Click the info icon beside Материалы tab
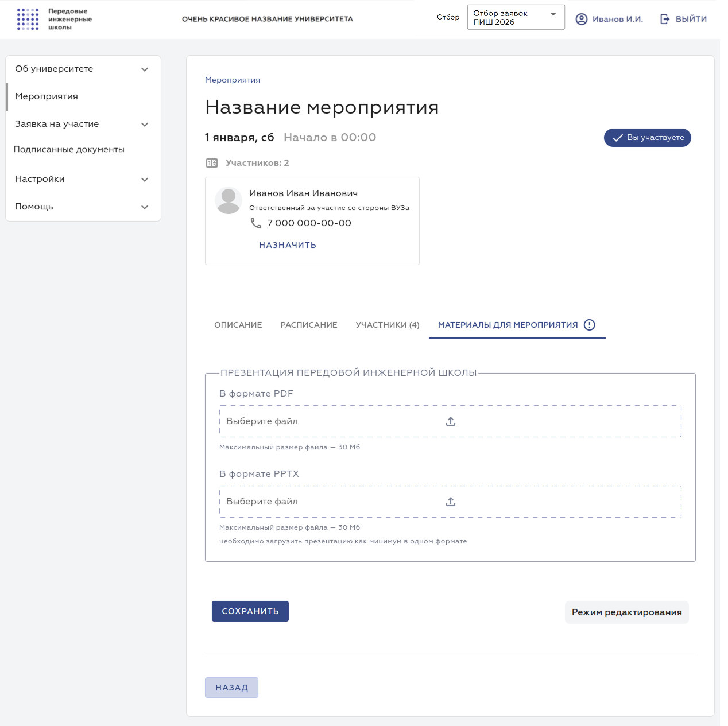728x726 pixels. 590,325
